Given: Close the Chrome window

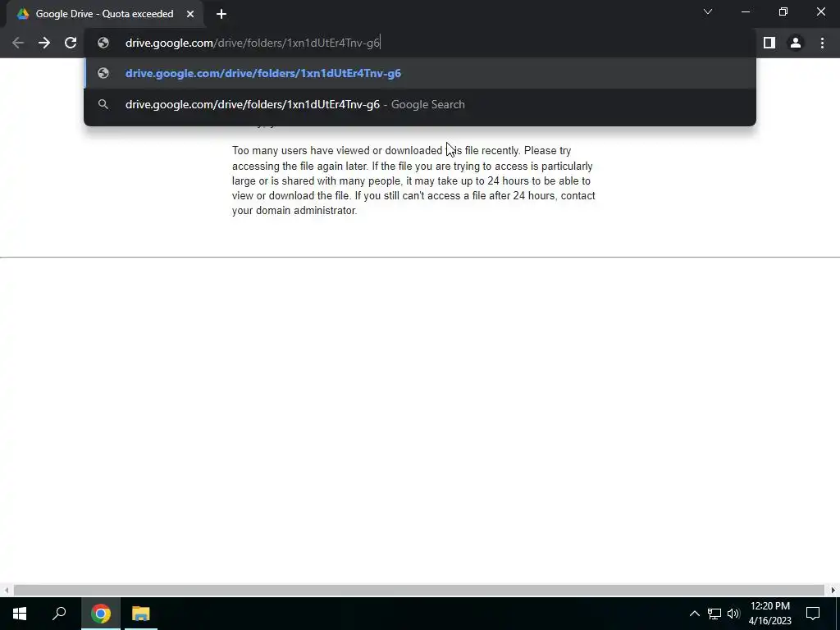Looking at the screenshot, I should [x=820, y=11].
